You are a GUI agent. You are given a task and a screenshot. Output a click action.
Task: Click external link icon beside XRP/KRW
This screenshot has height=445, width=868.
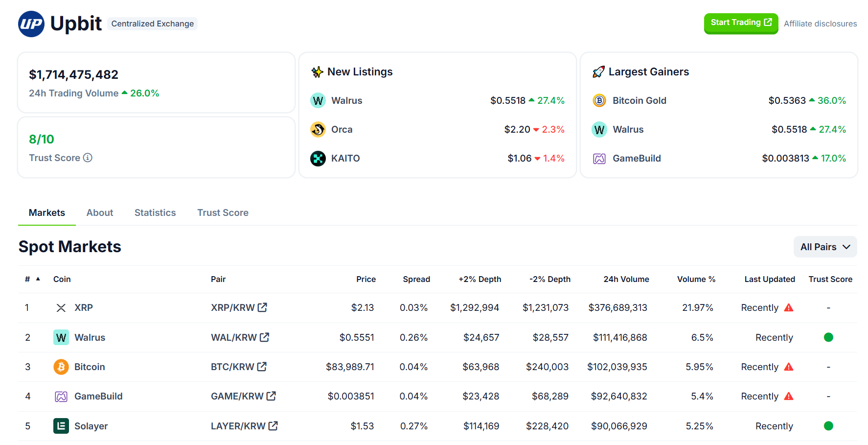(x=262, y=307)
